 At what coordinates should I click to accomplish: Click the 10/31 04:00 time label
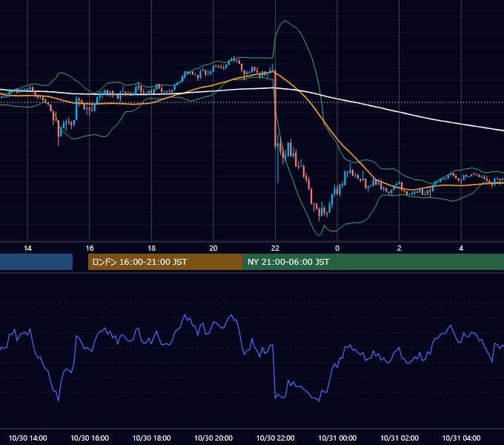(461, 438)
